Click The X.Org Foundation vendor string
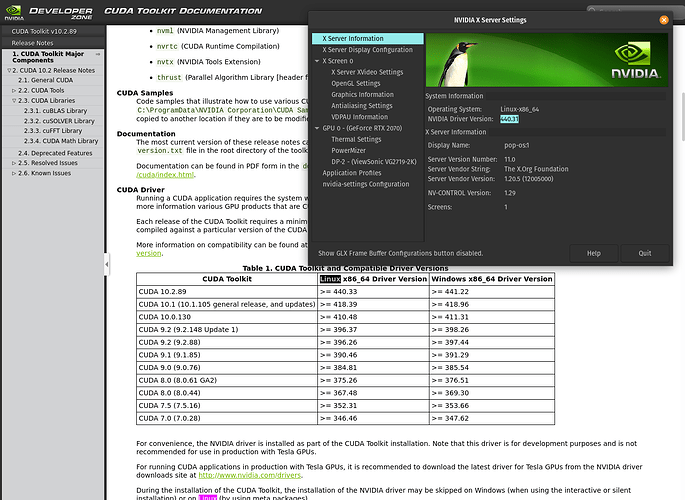The width and height of the screenshot is (685, 500). (x=536, y=169)
